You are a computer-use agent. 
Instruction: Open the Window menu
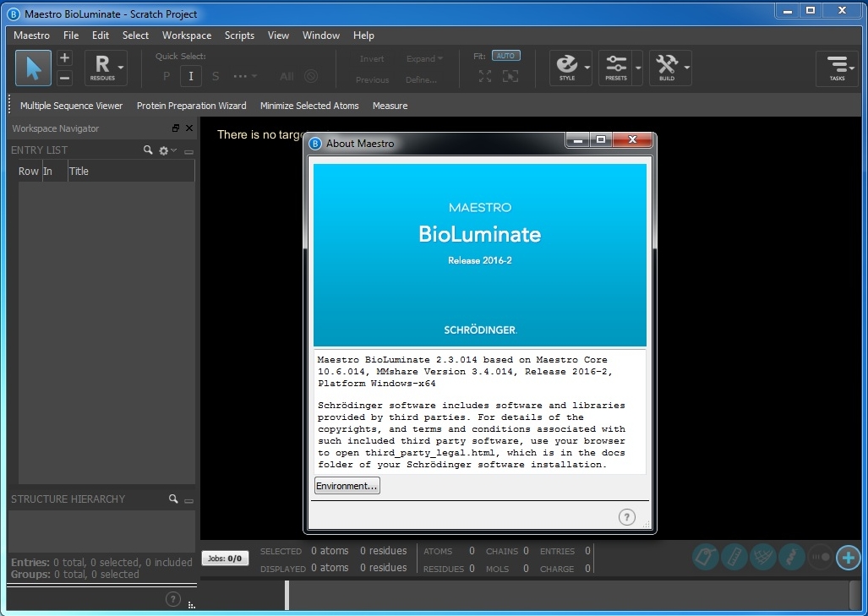[x=321, y=35]
